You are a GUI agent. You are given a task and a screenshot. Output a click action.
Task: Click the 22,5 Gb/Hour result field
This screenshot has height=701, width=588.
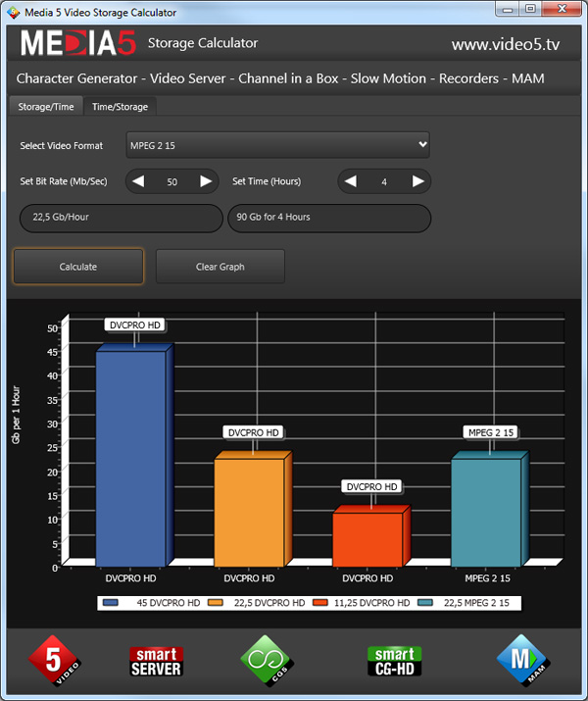coord(122,219)
